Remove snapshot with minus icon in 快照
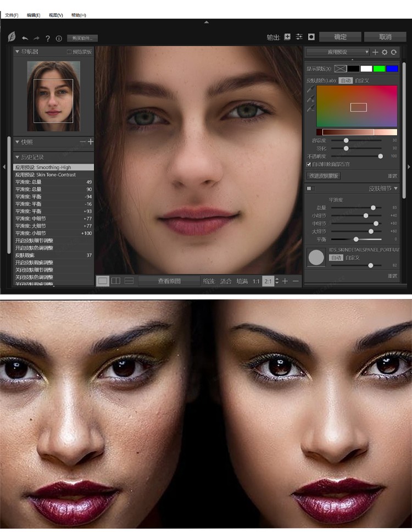The image size is (412, 532). pos(83,141)
